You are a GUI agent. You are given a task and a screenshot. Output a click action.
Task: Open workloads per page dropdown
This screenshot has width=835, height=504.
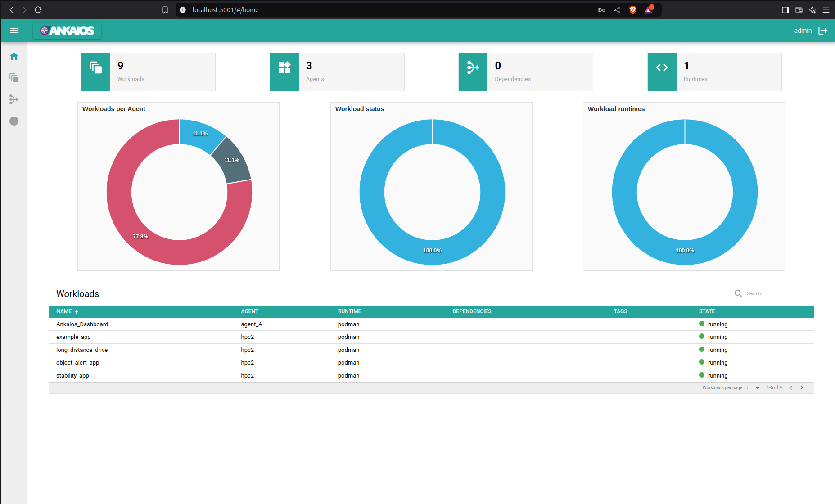click(x=754, y=388)
